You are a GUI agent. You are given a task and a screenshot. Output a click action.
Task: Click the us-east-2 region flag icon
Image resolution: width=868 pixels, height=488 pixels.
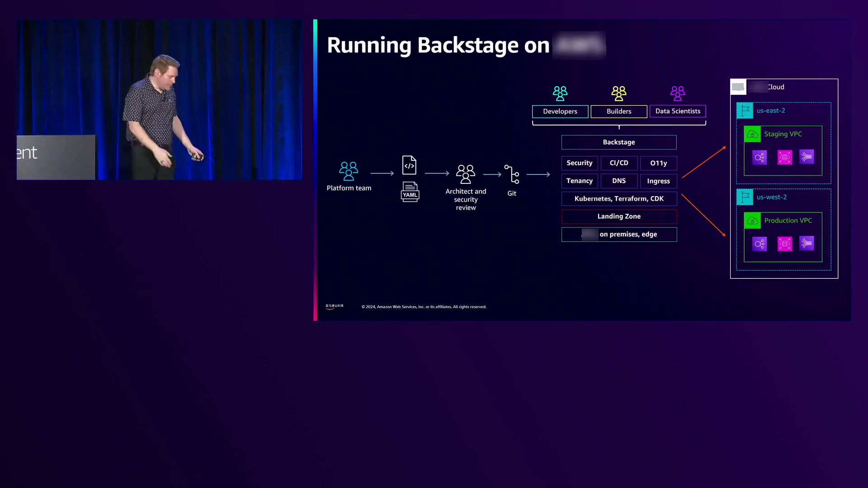point(745,111)
